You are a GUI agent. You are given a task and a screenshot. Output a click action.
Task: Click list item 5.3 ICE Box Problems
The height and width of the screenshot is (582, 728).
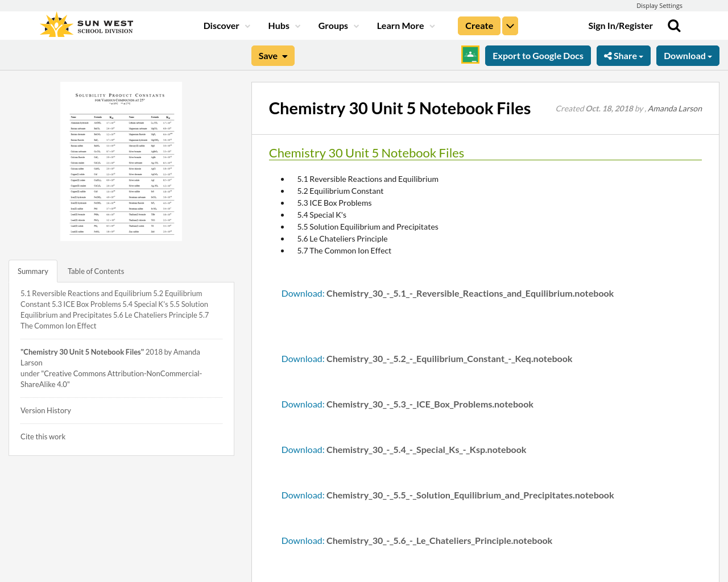coord(334,203)
